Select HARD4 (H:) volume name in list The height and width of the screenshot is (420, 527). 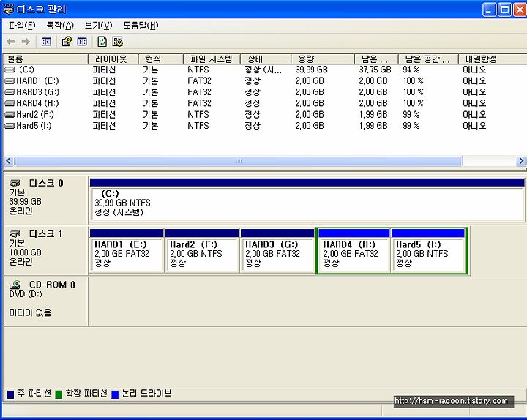[x=37, y=103]
